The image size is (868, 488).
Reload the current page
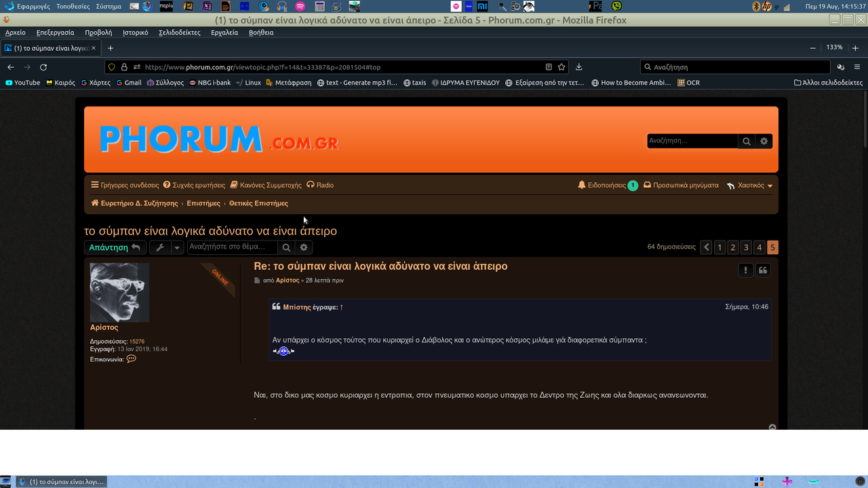click(x=43, y=67)
